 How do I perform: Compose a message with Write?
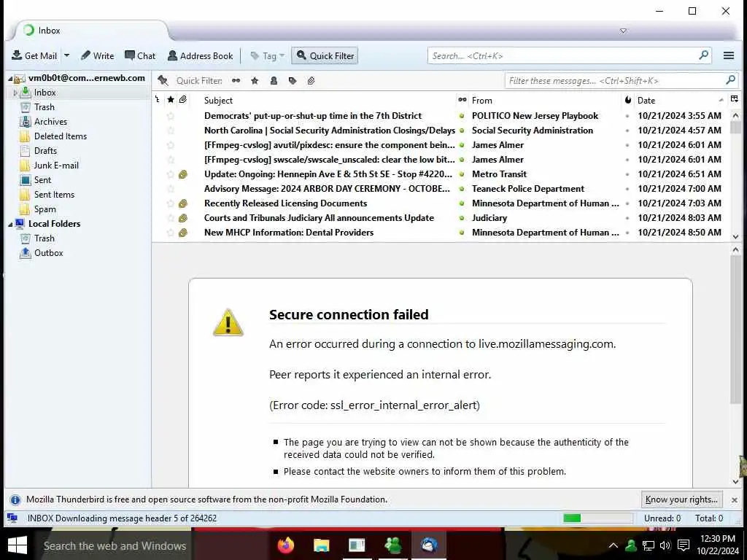(97, 55)
